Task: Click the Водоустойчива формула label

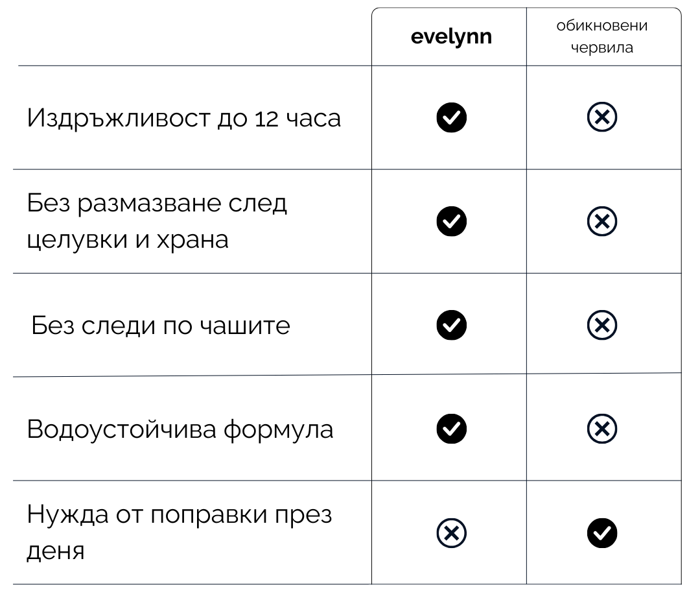Action: 180,429
